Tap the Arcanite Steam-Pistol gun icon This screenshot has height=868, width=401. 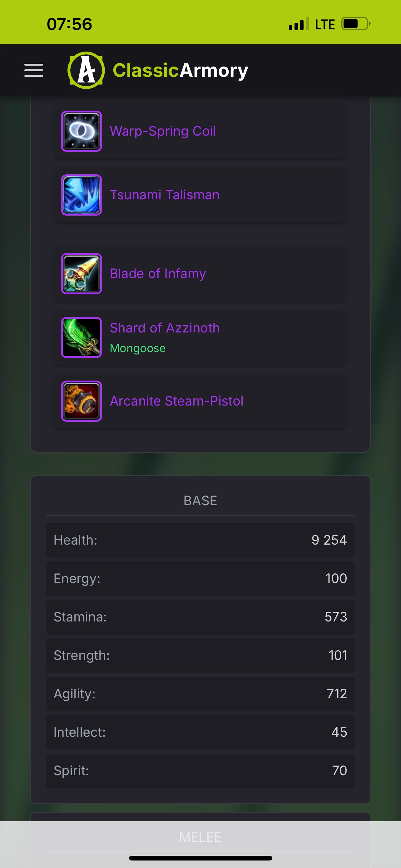pos(82,401)
